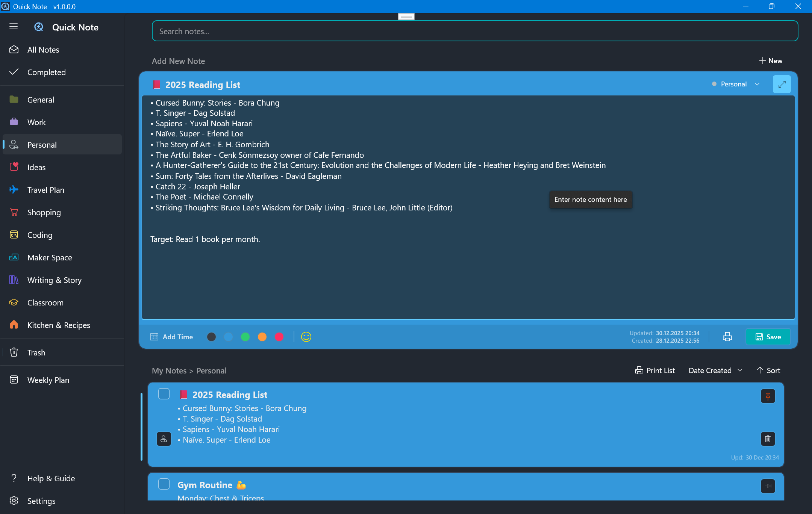Viewport: 812px width, 514px height.
Task: Click the hamburger menu icon
Action: 14,27
